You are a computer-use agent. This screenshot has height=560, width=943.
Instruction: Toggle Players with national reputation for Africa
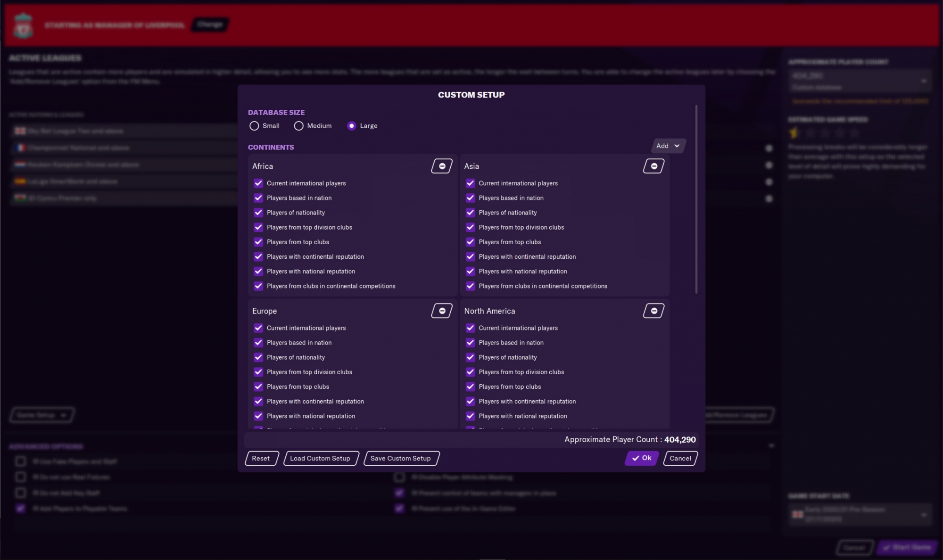point(257,271)
